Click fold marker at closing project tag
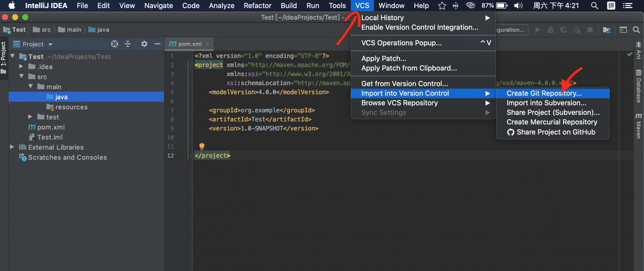The width and height of the screenshot is (644, 271). [192, 156]
